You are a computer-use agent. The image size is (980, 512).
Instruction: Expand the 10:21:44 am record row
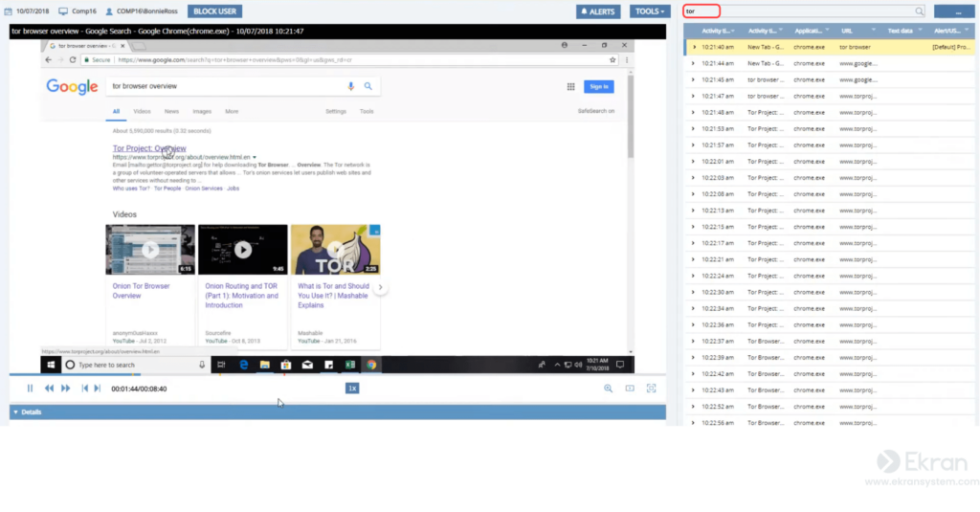693,63
